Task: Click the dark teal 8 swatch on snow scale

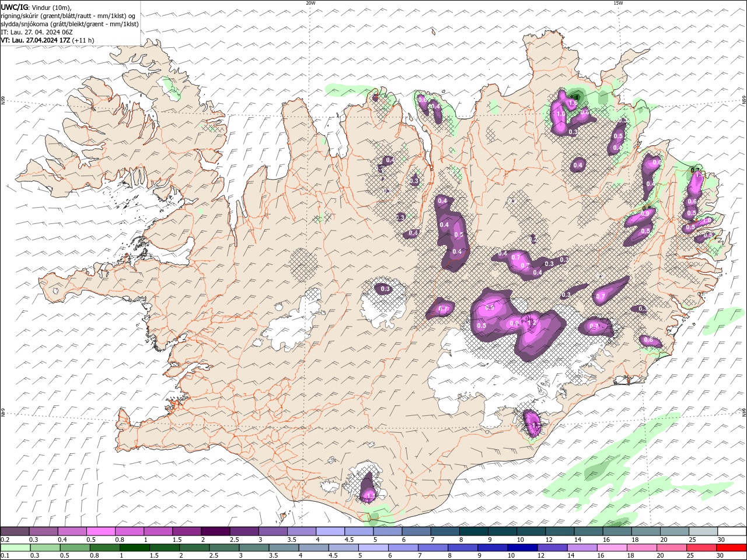Action: point(474,531)
